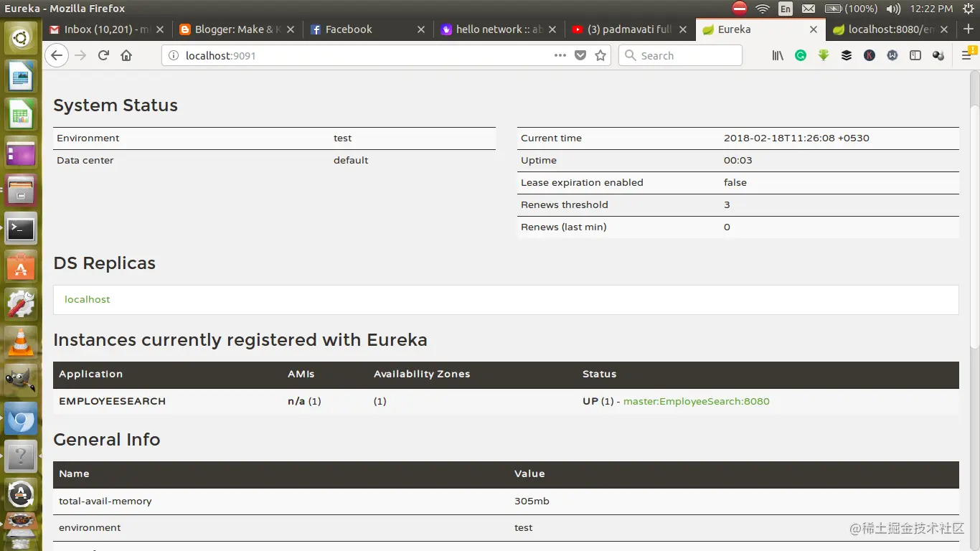Click the Renews threshold label
Image resolution: width=980 pixels, height=551 pixels.
(565, 204)
